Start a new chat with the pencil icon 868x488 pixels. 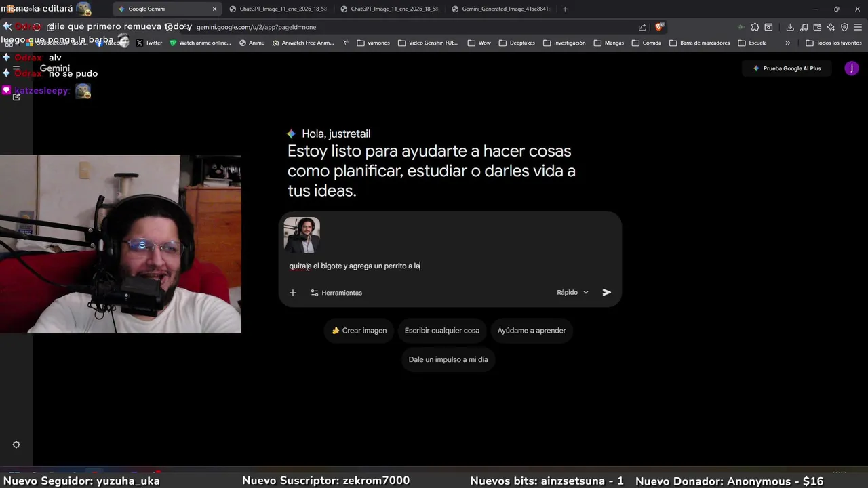click(16, 97)
